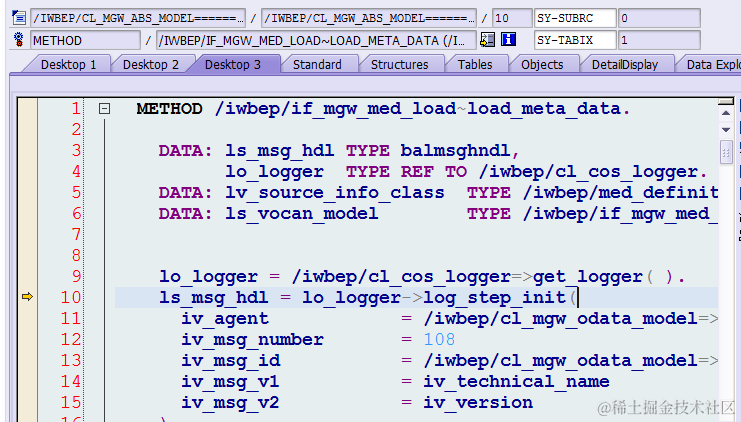Select the Desktop 3 tab
Image resolution: width=741 pixels, height=422 pixels.
point(233,64)
